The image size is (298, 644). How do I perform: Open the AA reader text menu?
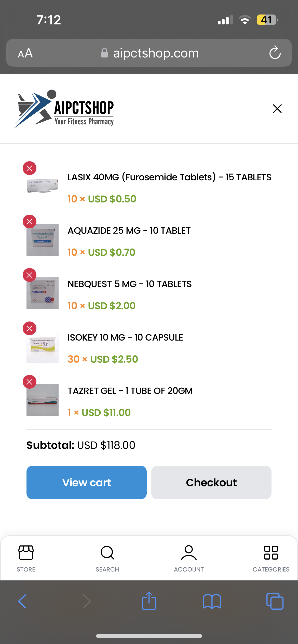tap(25, 53)
